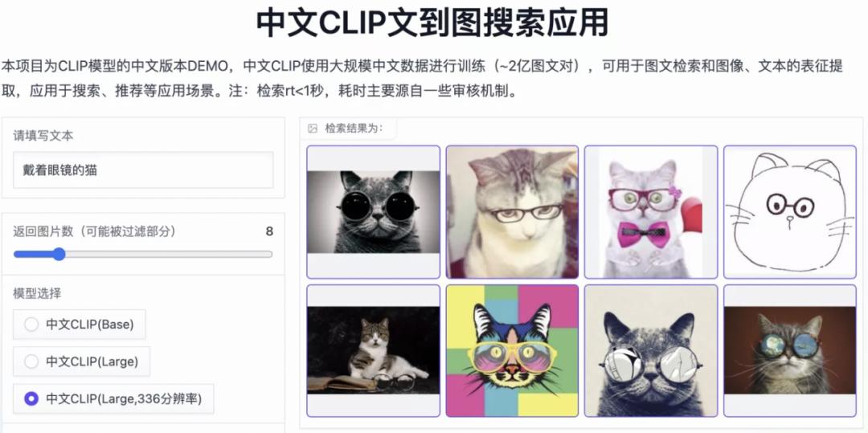Click the project description paragraph text
This screenshot has width=868, height=433.
(422, 79)
